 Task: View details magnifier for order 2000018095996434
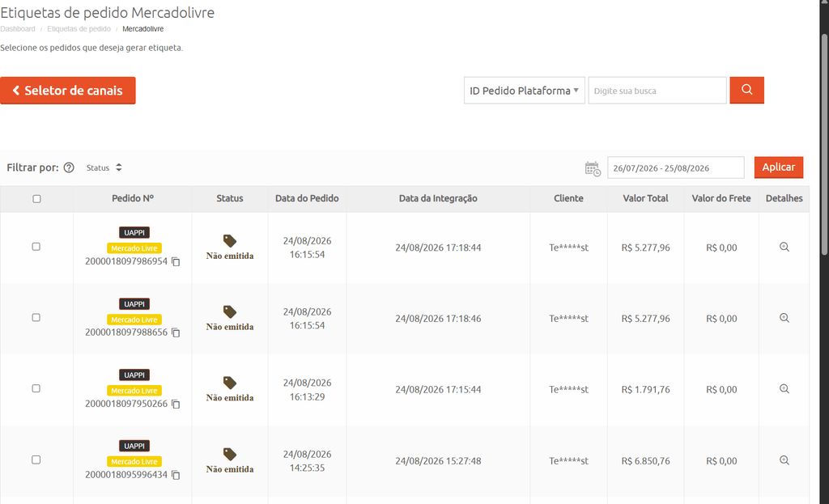[x=784, y=460]
